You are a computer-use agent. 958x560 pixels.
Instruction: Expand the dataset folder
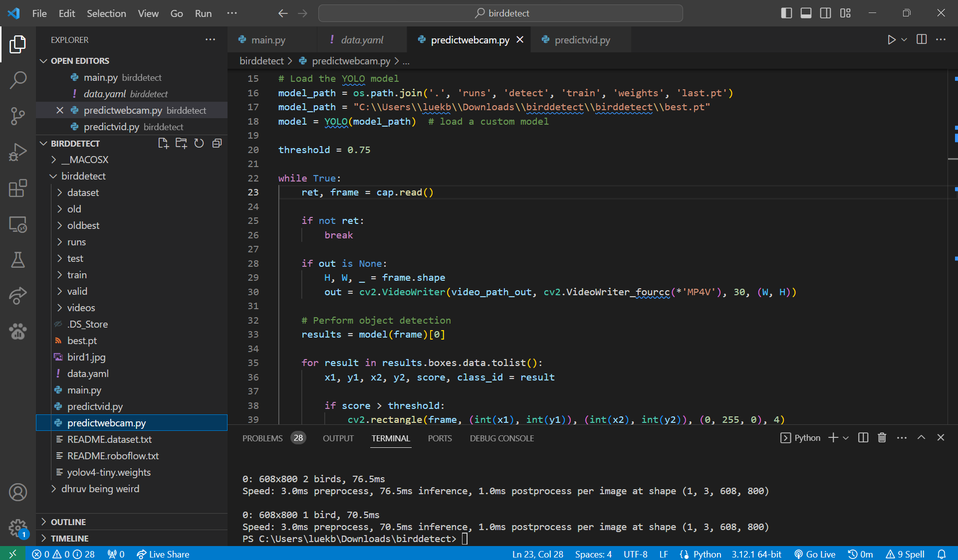(x=83, y=192)
